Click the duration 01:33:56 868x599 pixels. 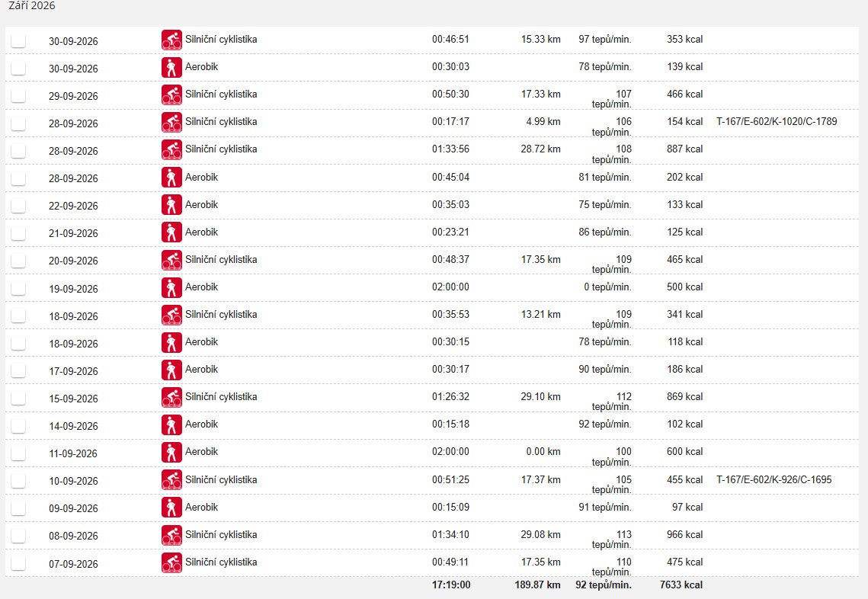450,149
